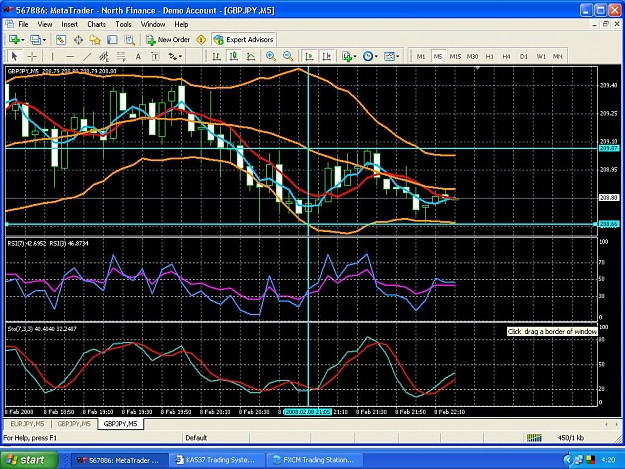Select the H1 timeframe
Viewport: 625px width, 469px height.
(489, 57)
